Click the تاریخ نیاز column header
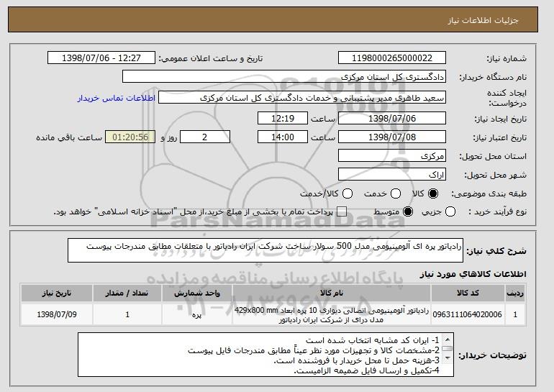 57,293
